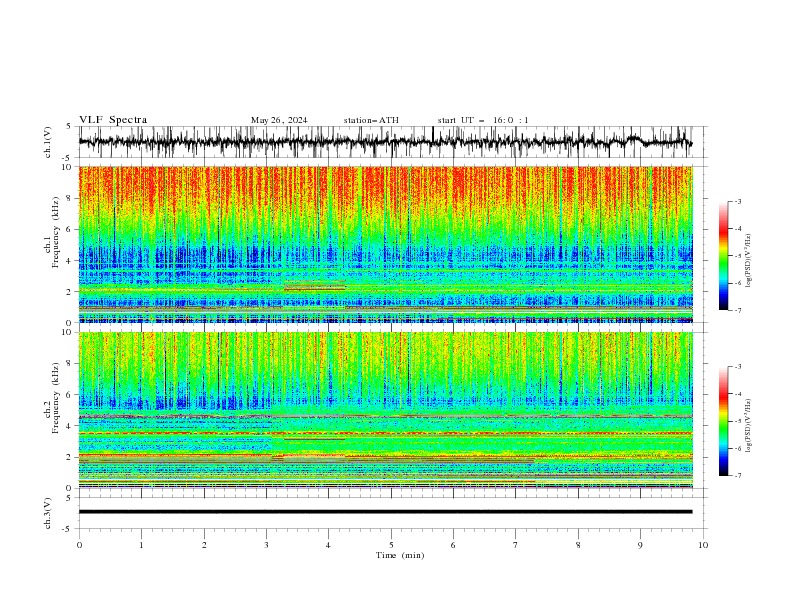Screen dimensions: 792x612
Task: Click the "6" kHz tick of the ch.2 spectrogram
Action: [x=69, y=395]
